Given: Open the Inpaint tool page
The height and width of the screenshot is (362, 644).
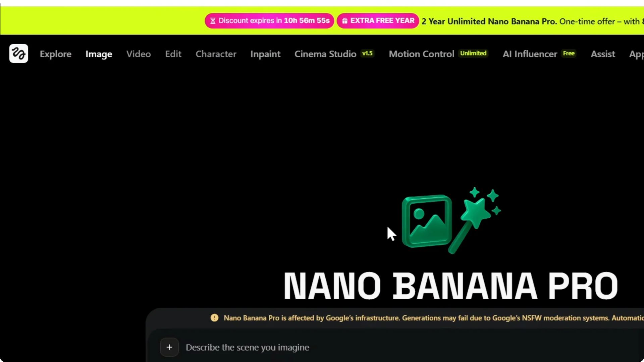Looking at the screenshot, I should (265, 54).
